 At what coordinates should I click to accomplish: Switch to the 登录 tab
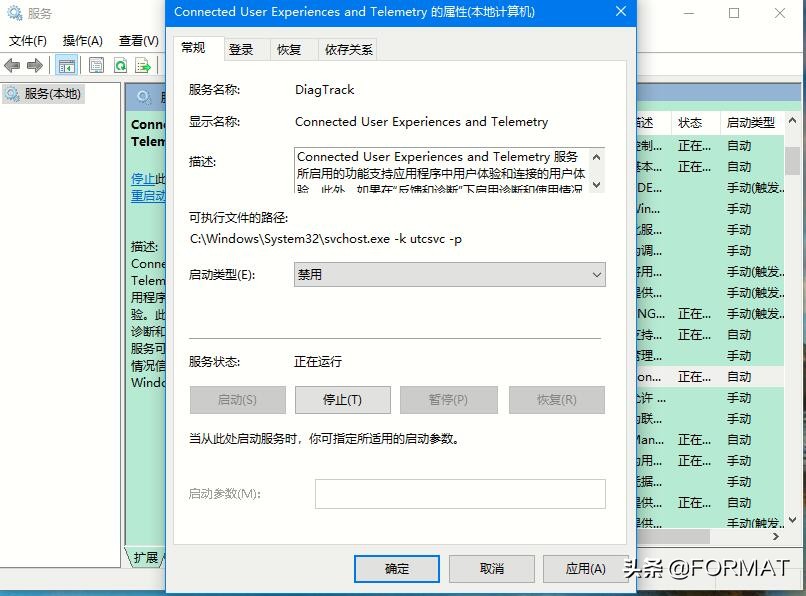239,48
